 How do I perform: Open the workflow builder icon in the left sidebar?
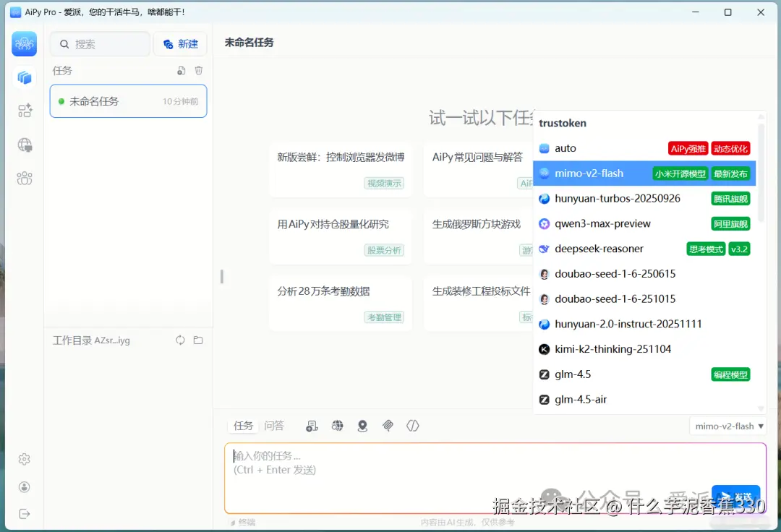tap(24, 110)
